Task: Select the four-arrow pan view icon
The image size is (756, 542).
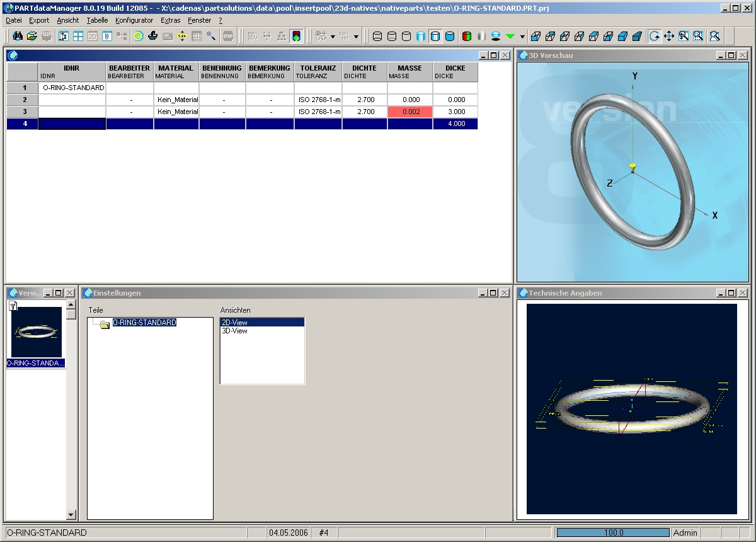Action: 669,37
